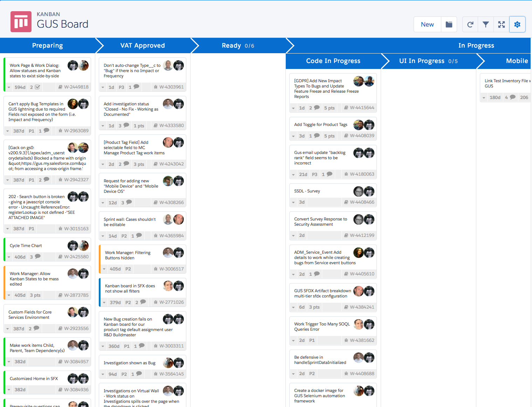Refresh the Kanban board
The height and width of the screenshot is (407, 532).
[x=470, y=24]
